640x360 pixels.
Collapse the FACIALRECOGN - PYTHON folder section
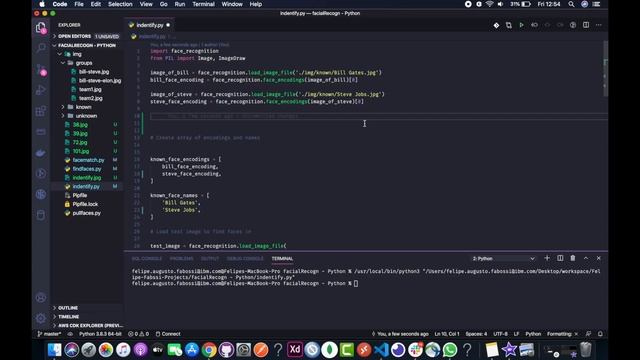[x=87, y=45]
